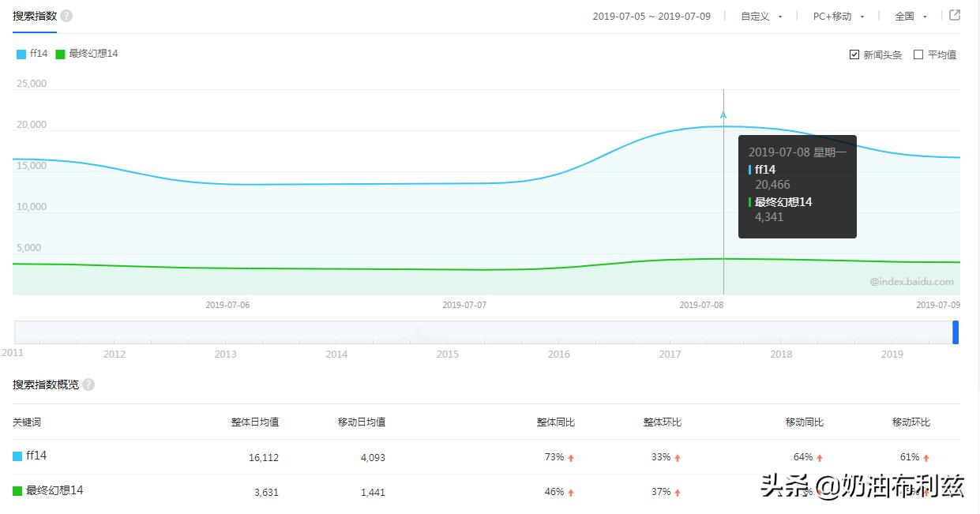
Task: Click the news marker A on chart
Action: pos(723,115)
